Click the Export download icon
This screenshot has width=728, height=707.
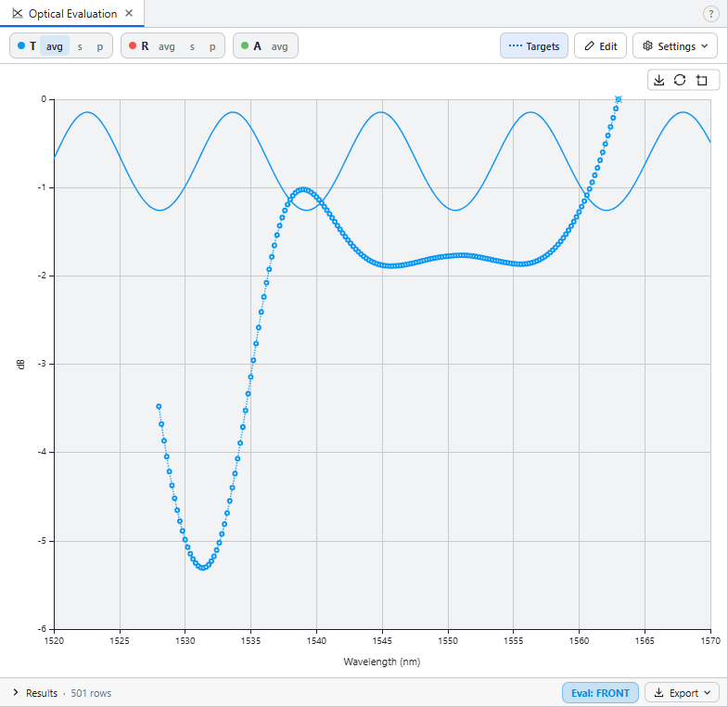(x=658, y=692)
